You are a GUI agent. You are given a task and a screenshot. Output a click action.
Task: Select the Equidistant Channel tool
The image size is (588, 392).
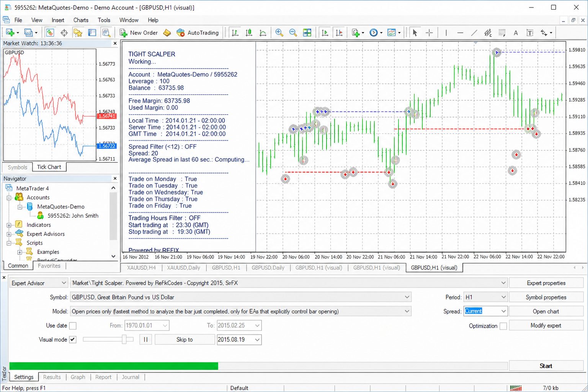point(488,33)
